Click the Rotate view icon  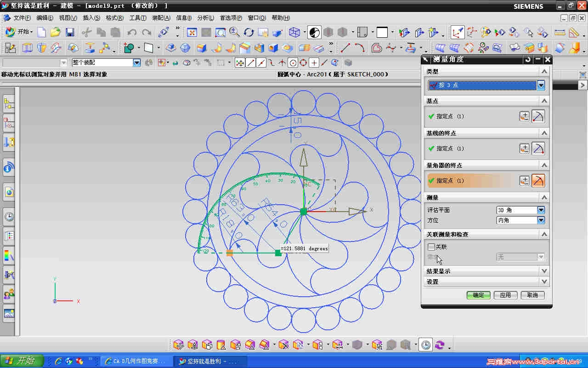click(x=249, y=32)
